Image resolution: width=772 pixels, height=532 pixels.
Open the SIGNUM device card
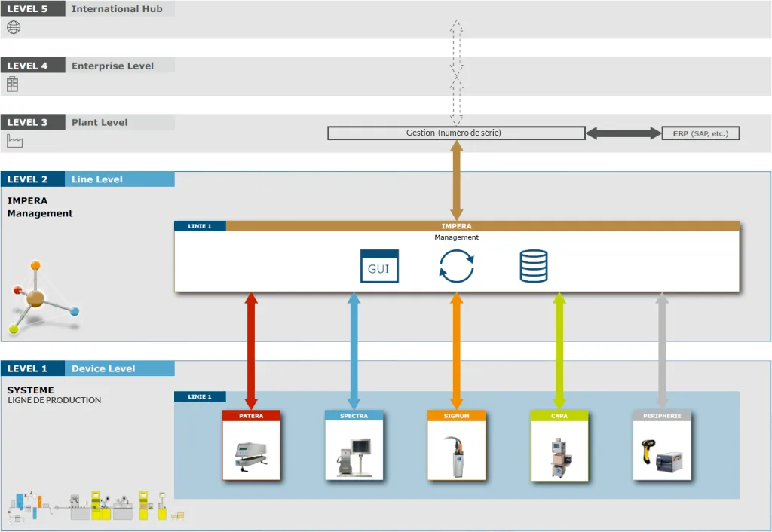coord(456,445)
